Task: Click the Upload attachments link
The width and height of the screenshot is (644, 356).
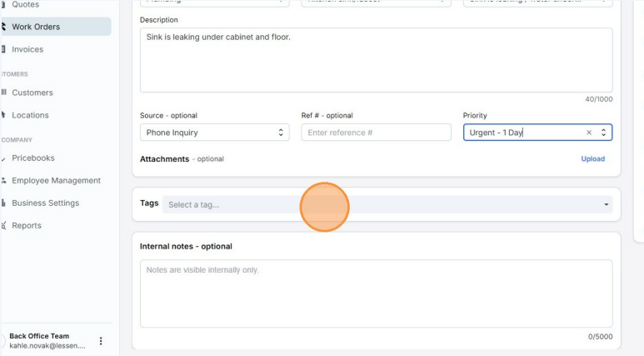Action: tap(592, 158)
